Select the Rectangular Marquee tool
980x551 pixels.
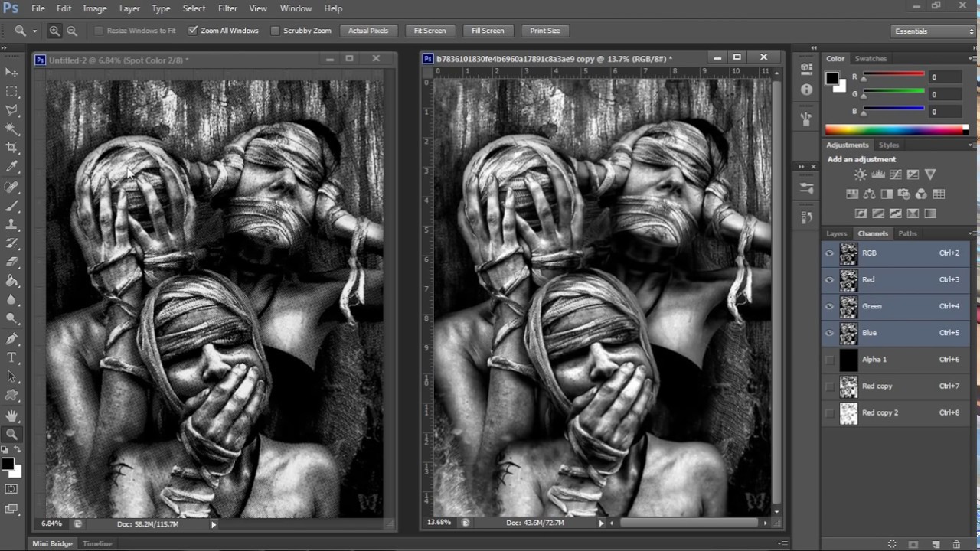(x=11, y=91)
